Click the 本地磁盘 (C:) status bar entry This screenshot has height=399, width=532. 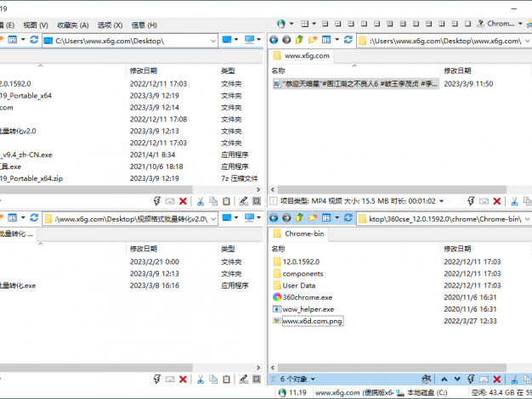[422, 393]
